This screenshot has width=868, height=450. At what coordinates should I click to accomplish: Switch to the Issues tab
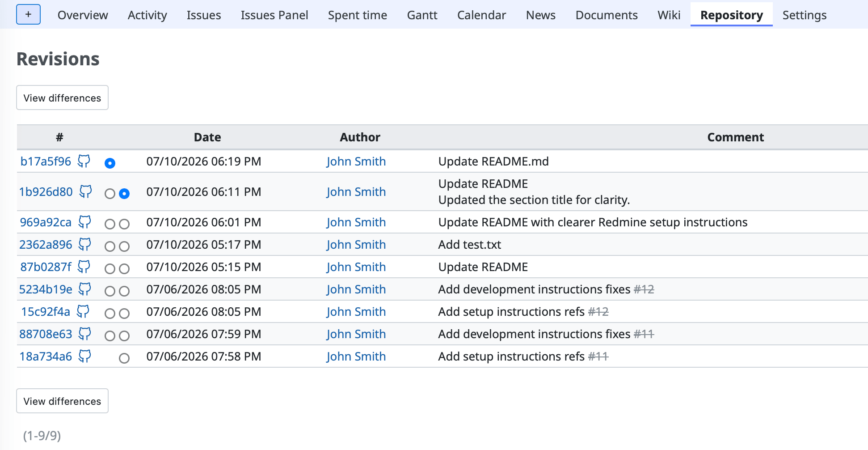(x=204, y=15)
